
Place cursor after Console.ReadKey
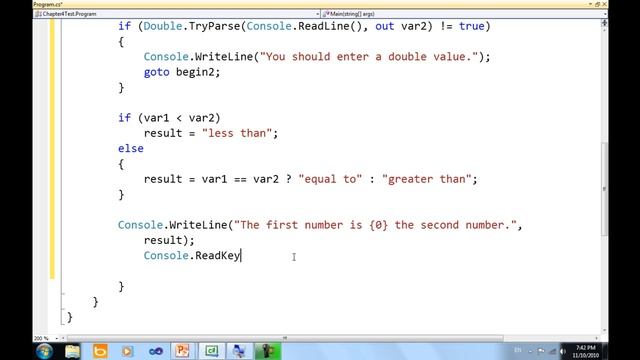click(x=241, y=256)
